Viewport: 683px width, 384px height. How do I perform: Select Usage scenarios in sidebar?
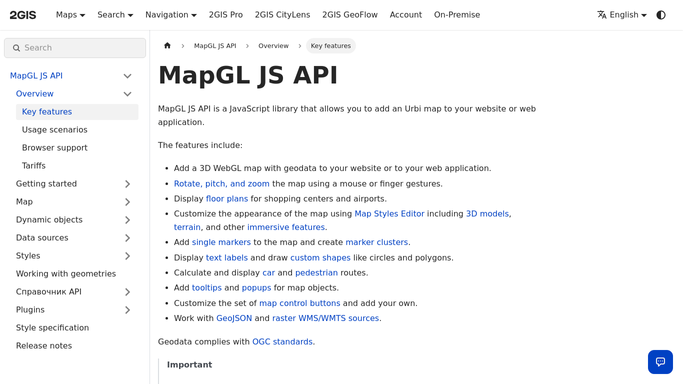54,130
